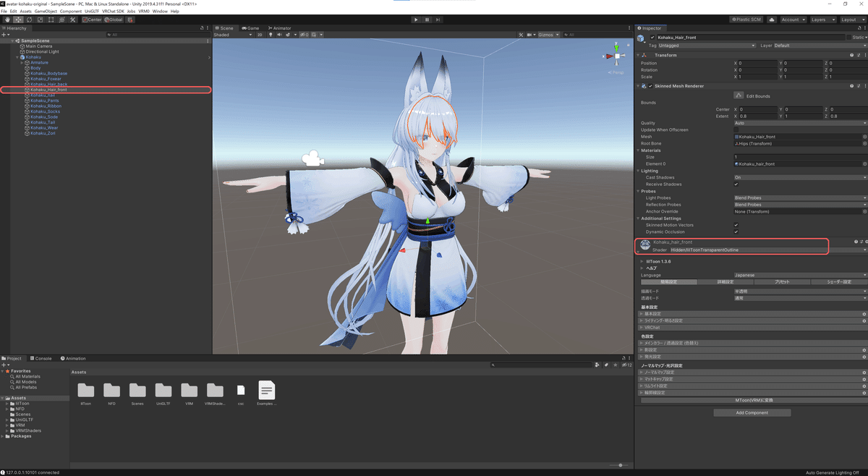Switch to the Animation tab
Image resolution: width=868 pixels, height=476 pixels.
pos(73,358)
